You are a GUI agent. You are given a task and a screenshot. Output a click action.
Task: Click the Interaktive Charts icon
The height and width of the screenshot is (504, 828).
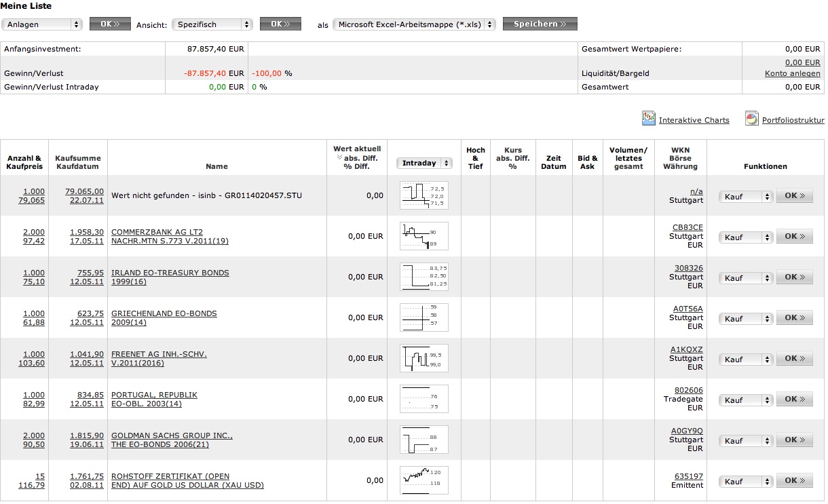point(649,119)
